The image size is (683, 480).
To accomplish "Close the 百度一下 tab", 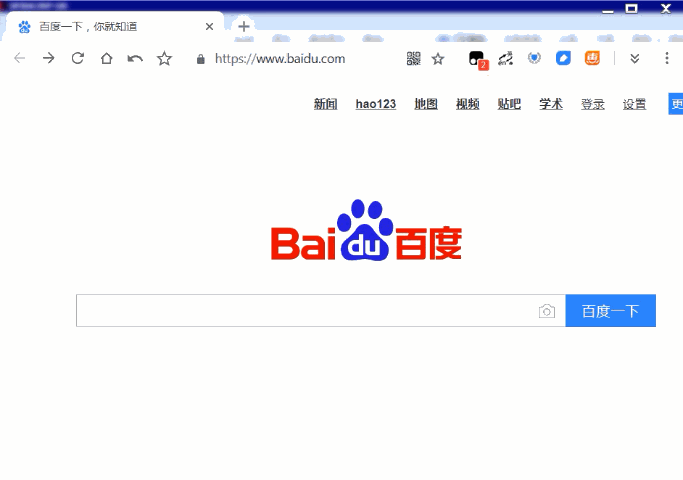I will click(209, 27).
